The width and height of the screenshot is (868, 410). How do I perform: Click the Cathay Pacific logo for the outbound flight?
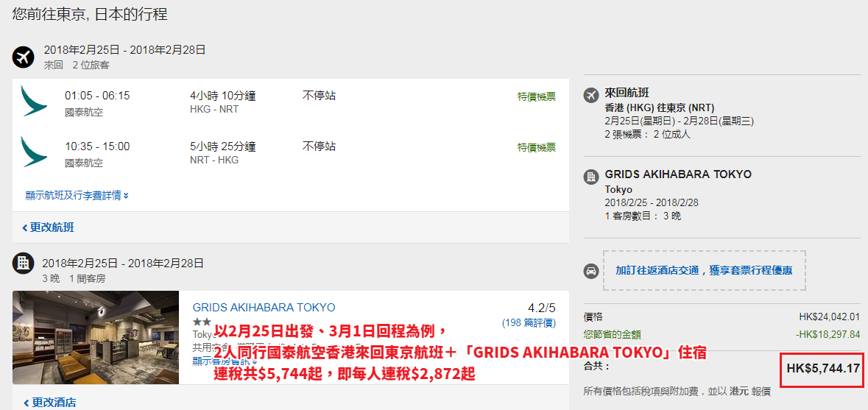point(34,101)
